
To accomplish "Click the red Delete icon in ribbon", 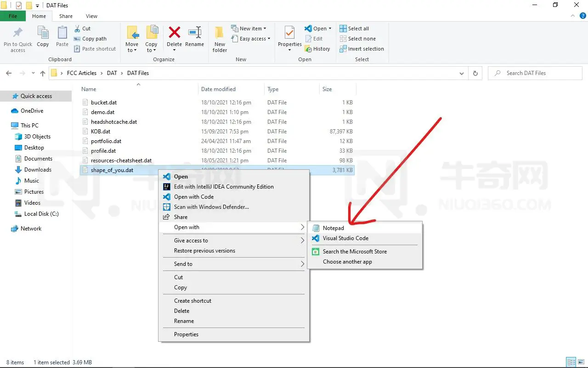I will (x=175, y=32).
